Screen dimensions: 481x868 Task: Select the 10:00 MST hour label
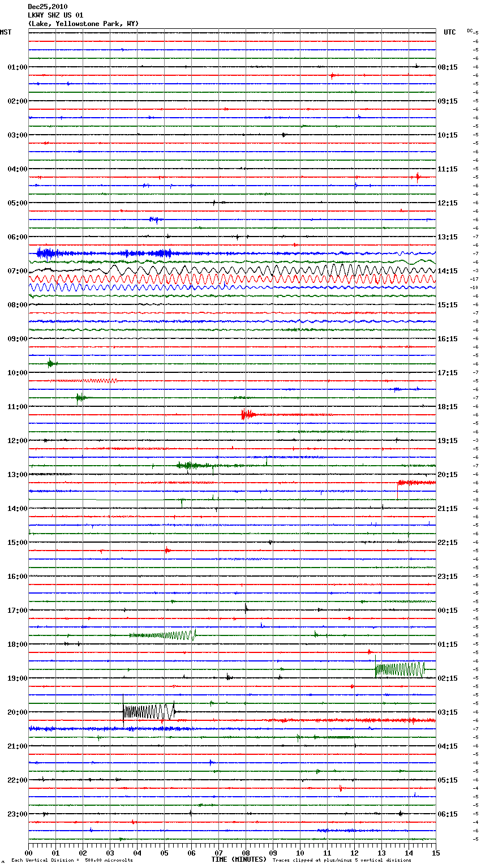point(18,373)
